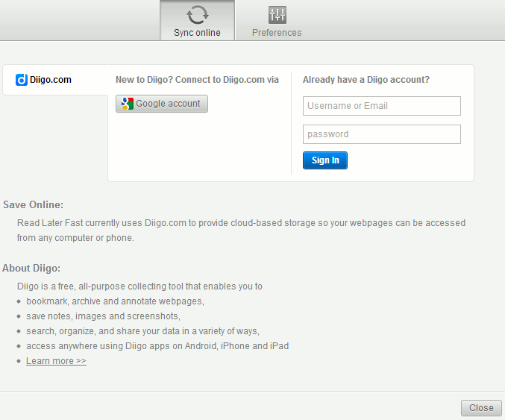Click 'New to Diigo? Connect to Diigo.com via' text
The width and height of the screenshot is (505, 420).
(197, 80)
